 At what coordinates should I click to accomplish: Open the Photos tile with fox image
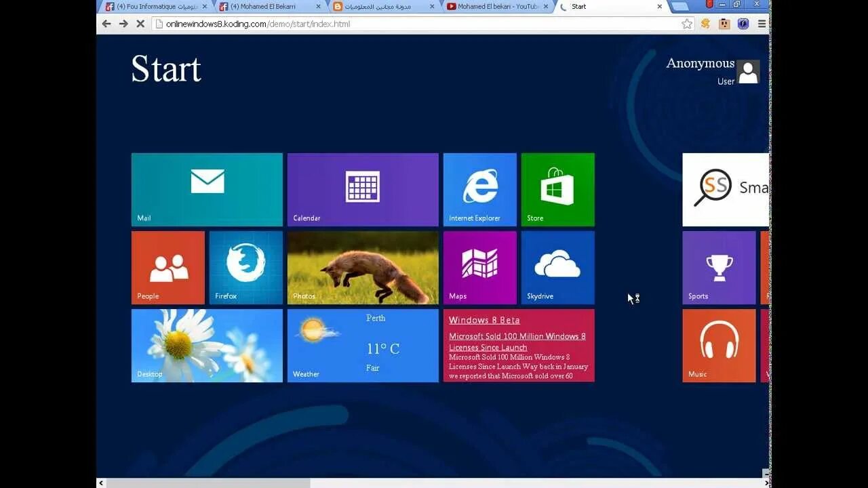coord(363,268)
